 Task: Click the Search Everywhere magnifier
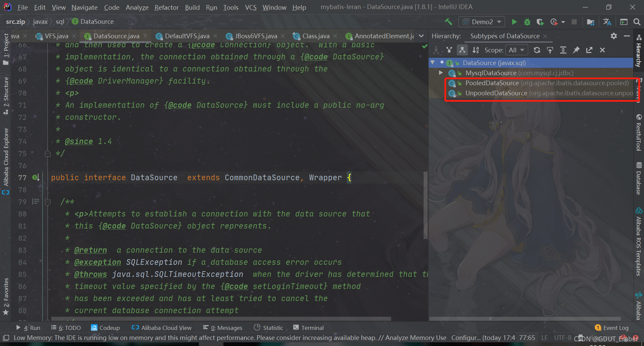point(637,22)
